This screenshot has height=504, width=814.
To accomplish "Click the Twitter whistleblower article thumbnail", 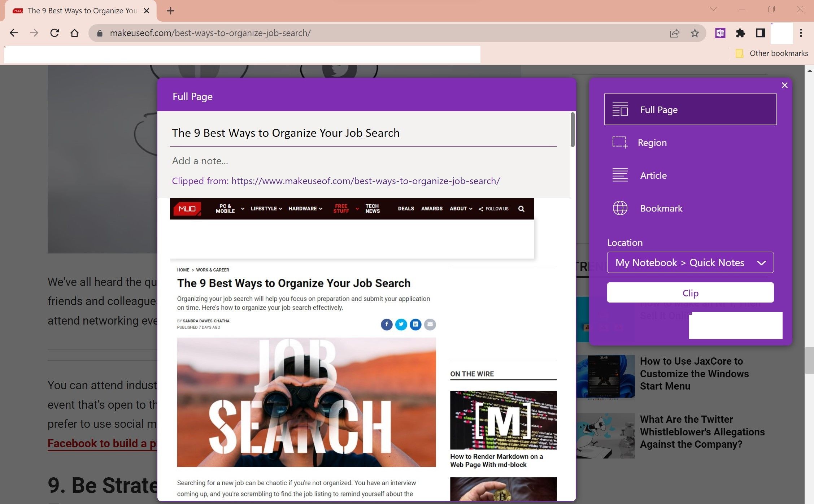I will click(605, 436).
